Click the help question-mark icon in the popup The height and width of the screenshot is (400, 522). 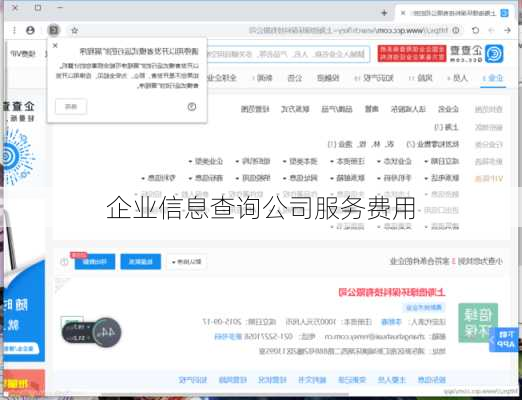pos(192,107)
